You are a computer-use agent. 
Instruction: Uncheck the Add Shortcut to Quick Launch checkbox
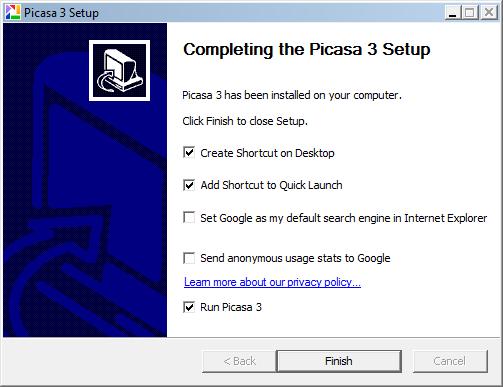tap(189, 185)
